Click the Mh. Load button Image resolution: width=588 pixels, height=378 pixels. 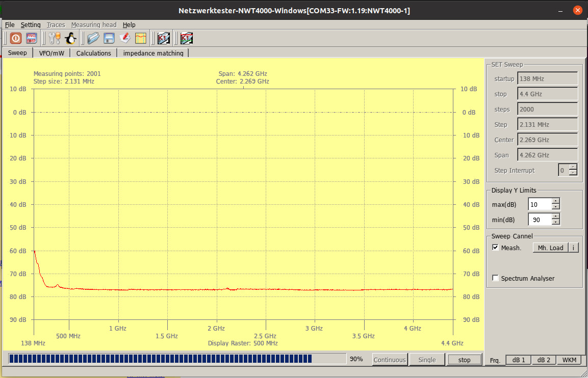click(550, 248)
